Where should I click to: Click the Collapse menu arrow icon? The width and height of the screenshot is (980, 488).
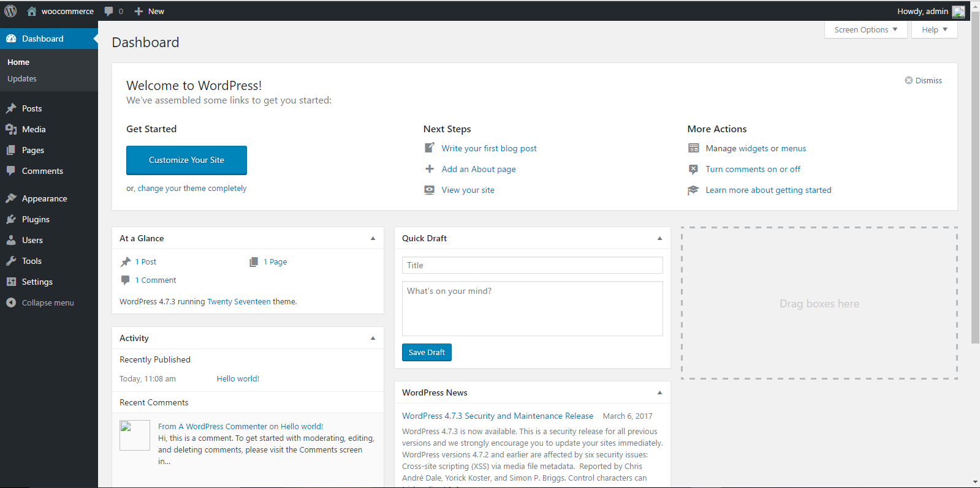coord(11,302)
